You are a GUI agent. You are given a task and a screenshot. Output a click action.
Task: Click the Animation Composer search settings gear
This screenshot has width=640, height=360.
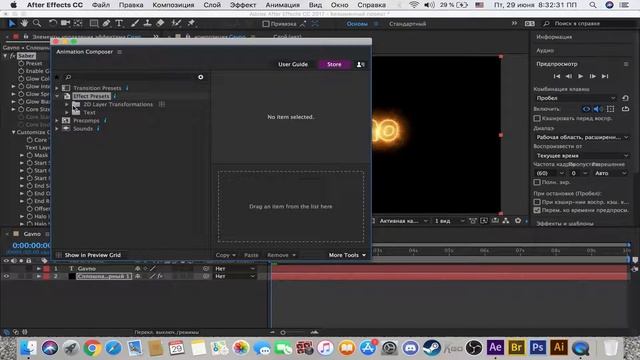tap(201, 77)
